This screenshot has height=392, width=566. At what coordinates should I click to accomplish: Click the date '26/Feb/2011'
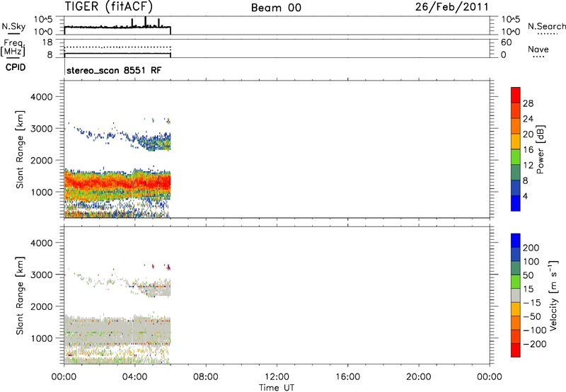pos(451,7)
